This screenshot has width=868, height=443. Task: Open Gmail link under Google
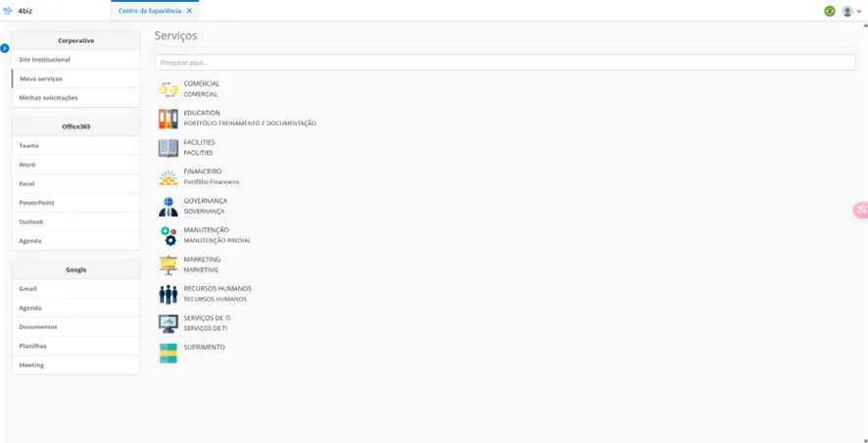tap(75, 288)
